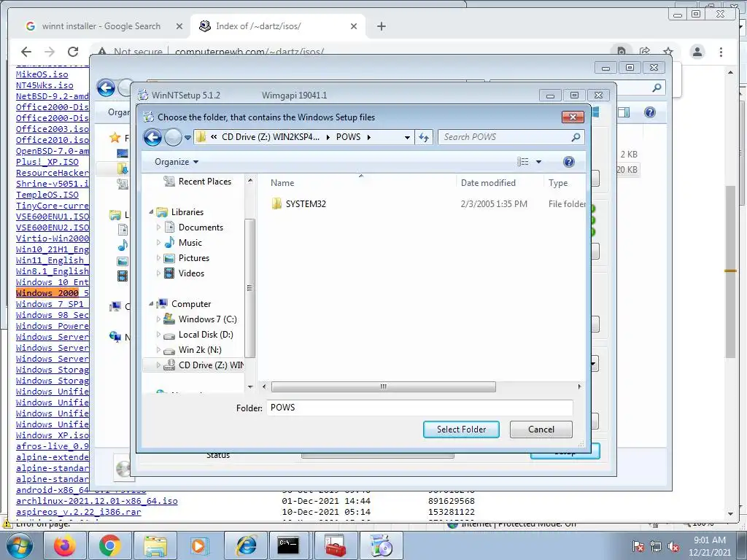Click the Folder name input field

click(x=419, y=408)
